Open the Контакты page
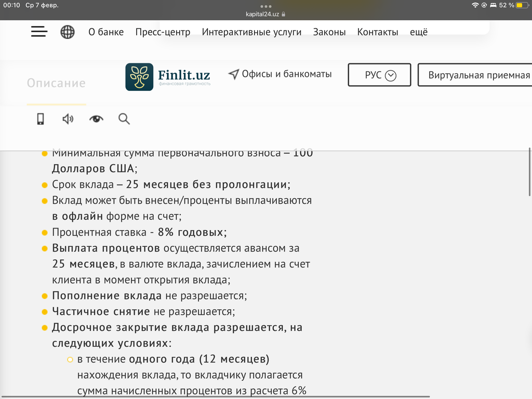 coord(378,32)
